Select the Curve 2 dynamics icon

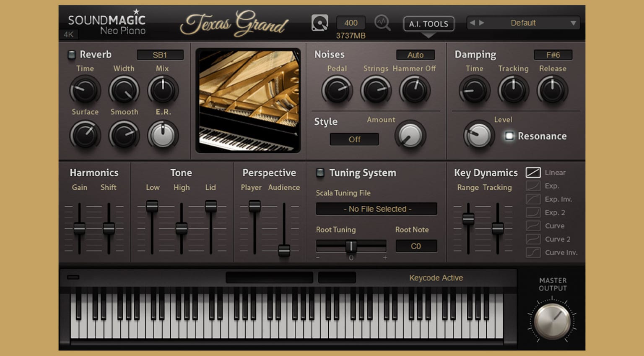click(533, 239)
